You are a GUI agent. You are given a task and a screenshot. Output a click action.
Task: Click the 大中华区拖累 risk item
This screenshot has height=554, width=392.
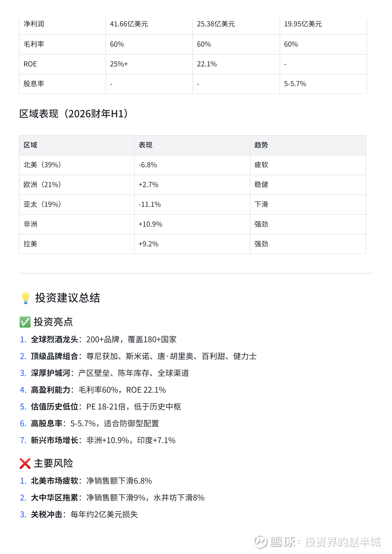[117, 498]
